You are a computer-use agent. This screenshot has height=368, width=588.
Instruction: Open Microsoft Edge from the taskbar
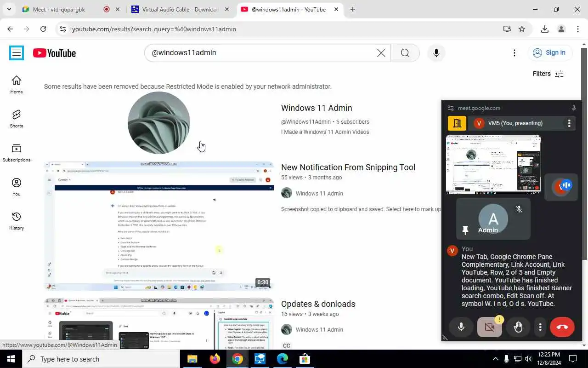point(282,359)
